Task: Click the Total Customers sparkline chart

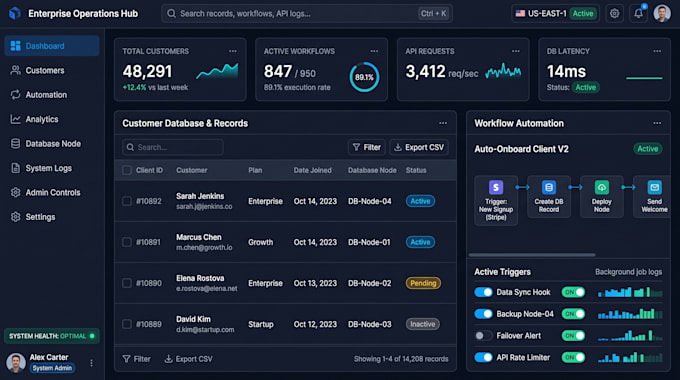Action: 217,71
